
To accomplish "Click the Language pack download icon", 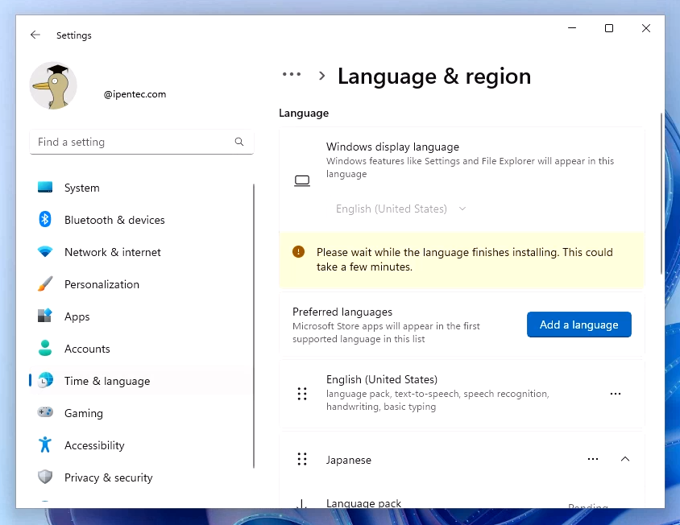I will click(x=301, y=503).
